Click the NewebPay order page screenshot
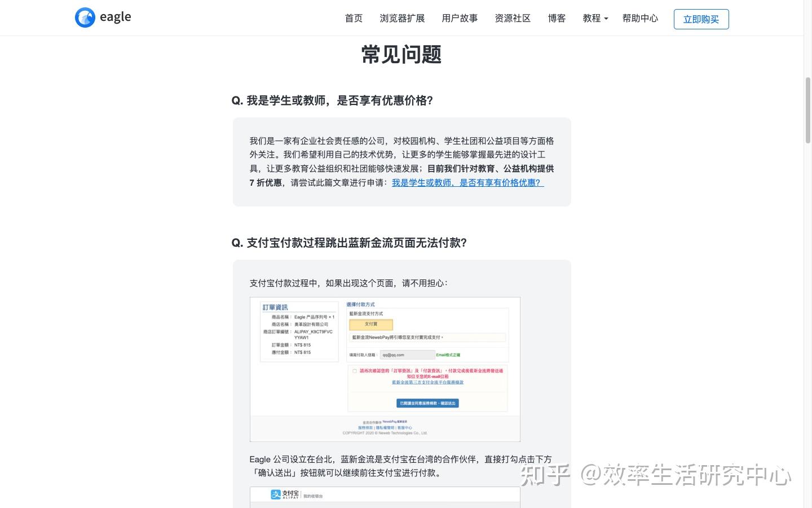Screen dimensions: 812x508 (x=385, y=369)
